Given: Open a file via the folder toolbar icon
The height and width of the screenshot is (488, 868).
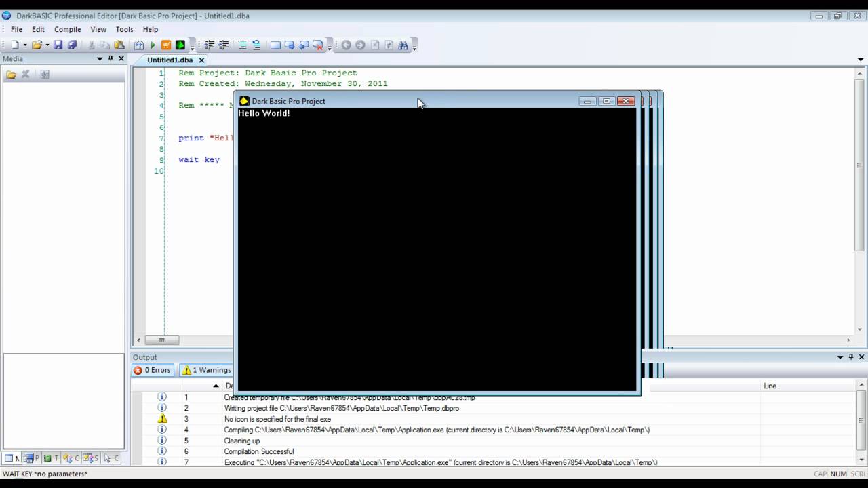Looking at the screenshot, I should coord(37,45).
